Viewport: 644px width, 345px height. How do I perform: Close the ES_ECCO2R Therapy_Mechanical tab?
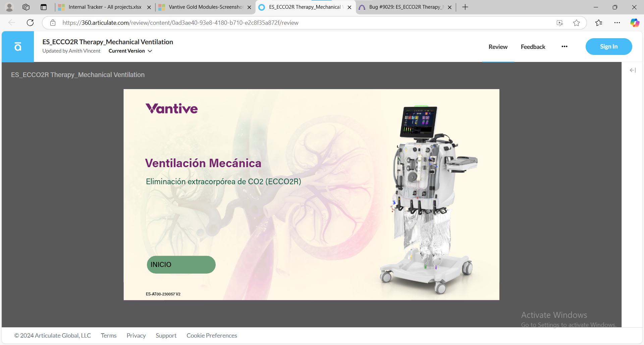tap(350, 7)
